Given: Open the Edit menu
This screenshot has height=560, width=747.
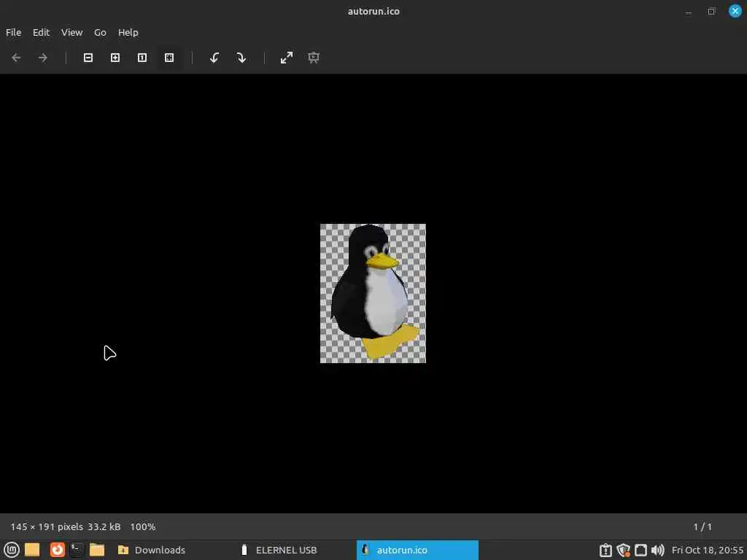Looking at the screenshot, I should pyautogui.click(x=41, y=32).
